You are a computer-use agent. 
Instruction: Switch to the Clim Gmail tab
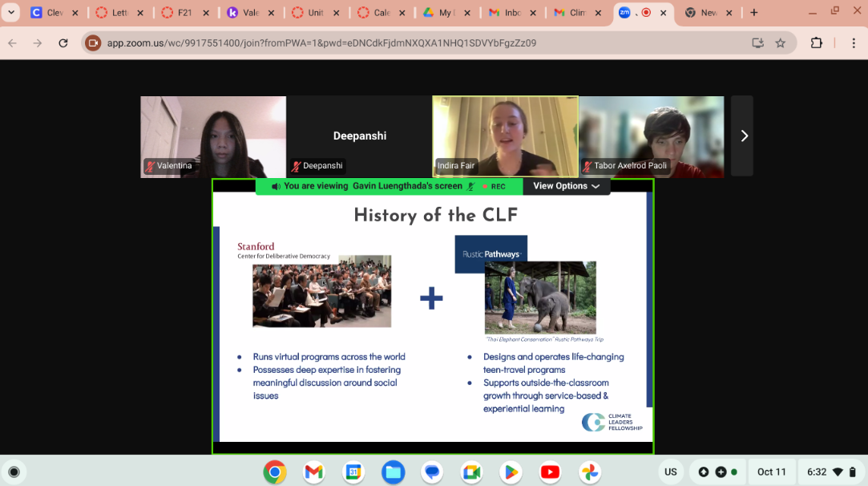click(x=570, y=12)
